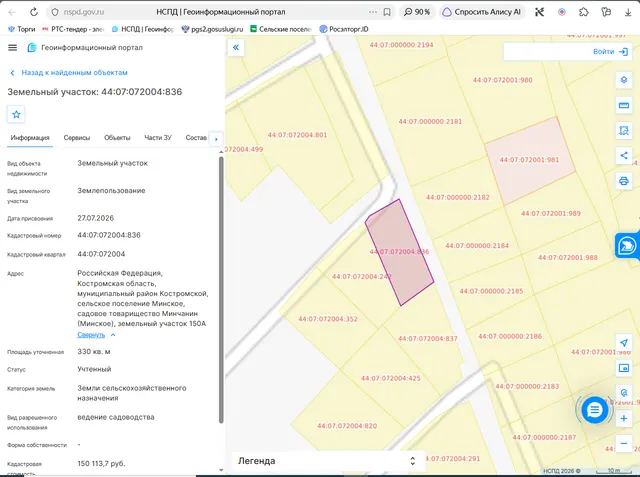
Task: Activate the ruler measurement tool
Action: 624,105
